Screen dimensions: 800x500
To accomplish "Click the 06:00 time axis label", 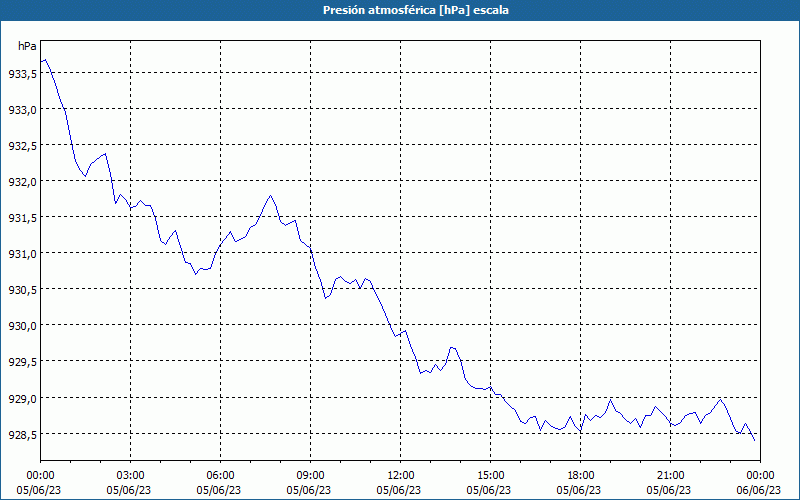I will pos(220,476).
